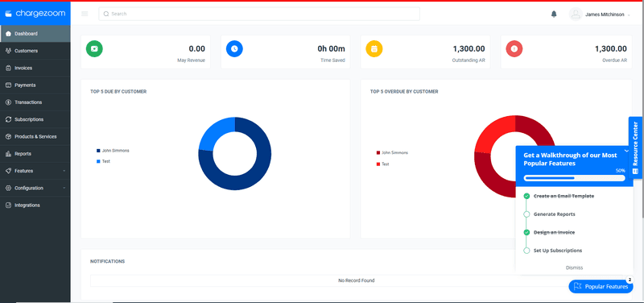Click the 1,300.00 Outstanding AR value
This screenshot has height=303, width=644.
coord(469,49)
